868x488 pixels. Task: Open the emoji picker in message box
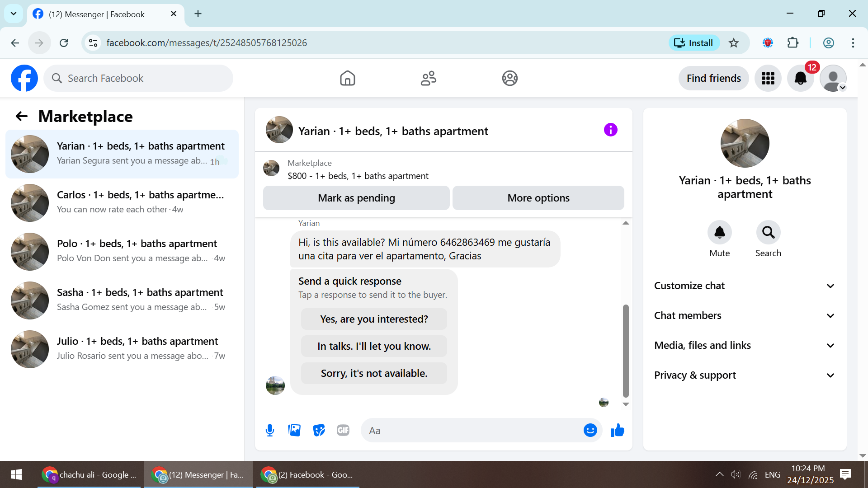[590, 430]
